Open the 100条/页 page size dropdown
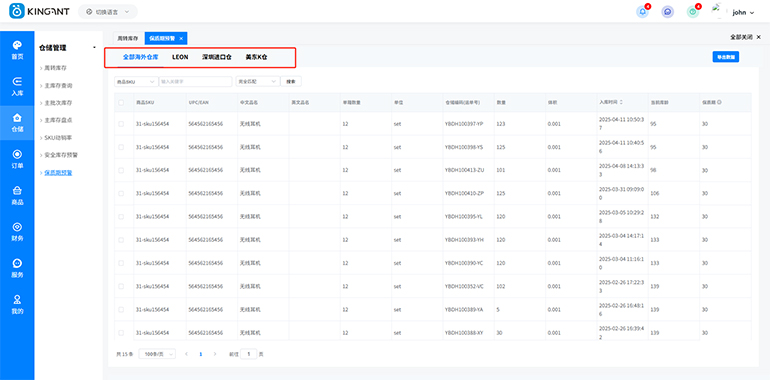This screenshot has width=770, height=380. [x=157, y=353]
